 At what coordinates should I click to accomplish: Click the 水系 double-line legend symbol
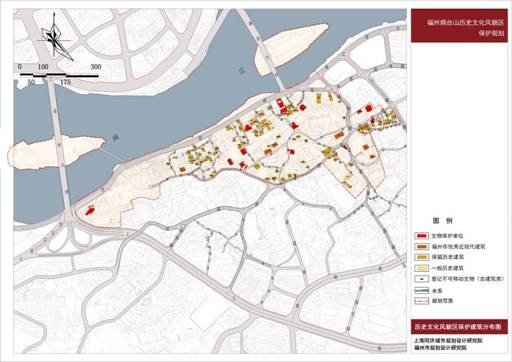point(421,291)
